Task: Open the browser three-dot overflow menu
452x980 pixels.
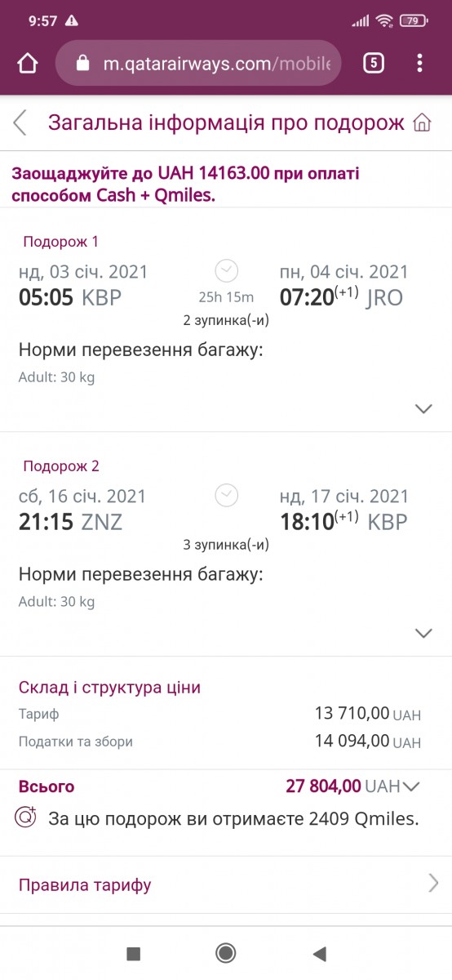Action: pos(419,63)
